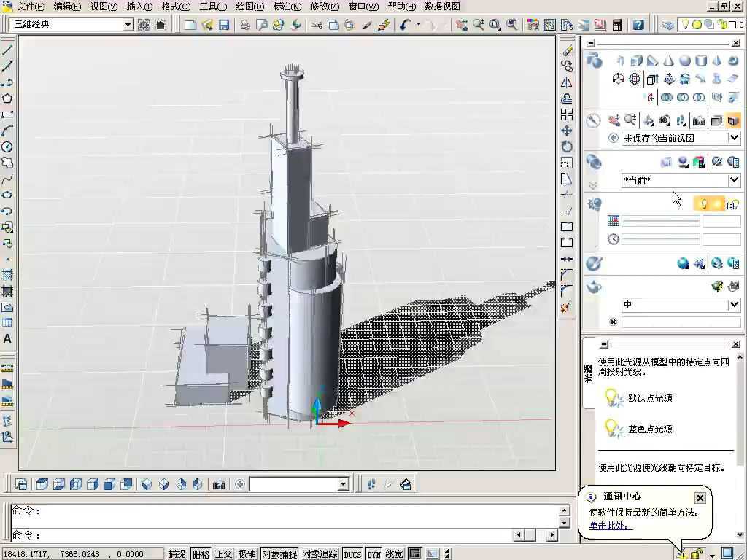Create a Cone solid in dashboard

click(669, 61)
